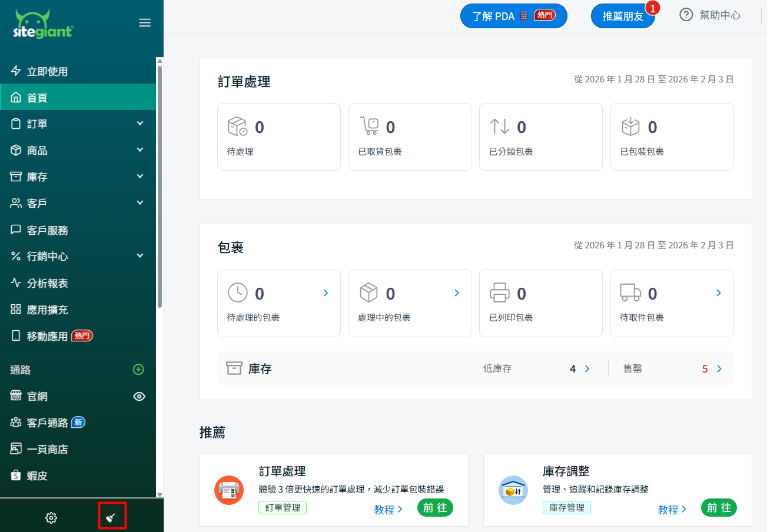Select 蝦皮 channel in sidebar
This screenshot has width=767, height=532.
(37, 476)
